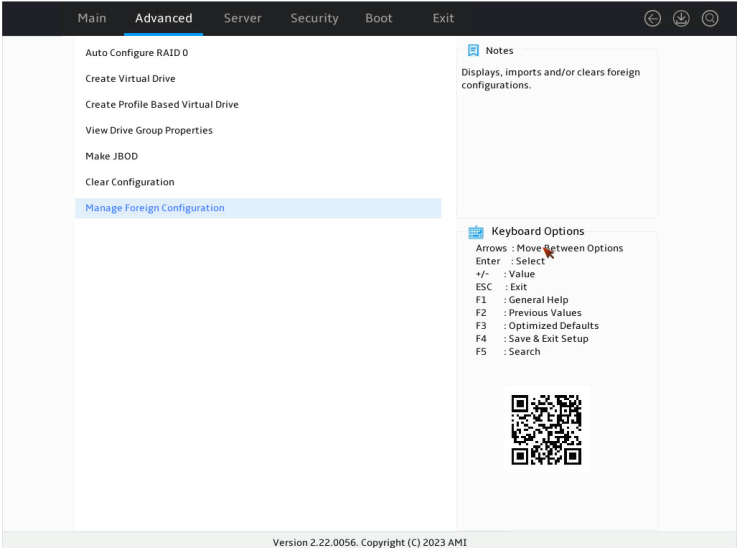Switch to the Main tab
The image size is (737, 548).
pos(92,18)
